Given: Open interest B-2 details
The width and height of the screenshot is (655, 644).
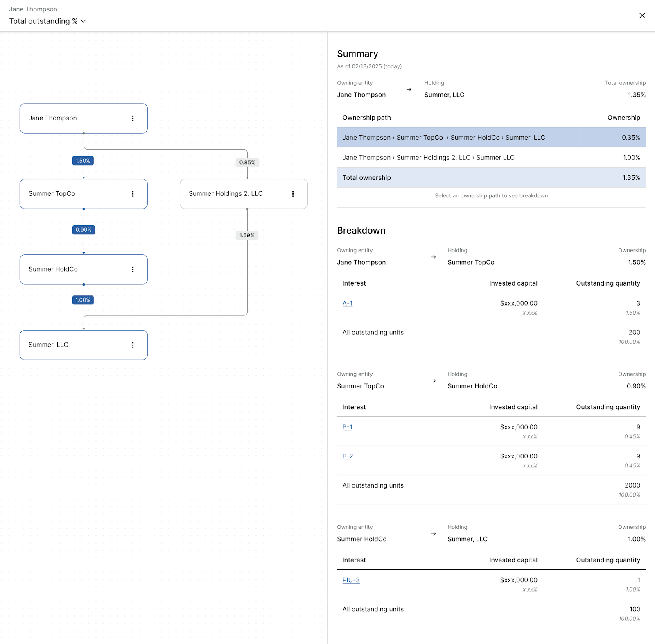Looking at the screenshot, I should [347, 456].
